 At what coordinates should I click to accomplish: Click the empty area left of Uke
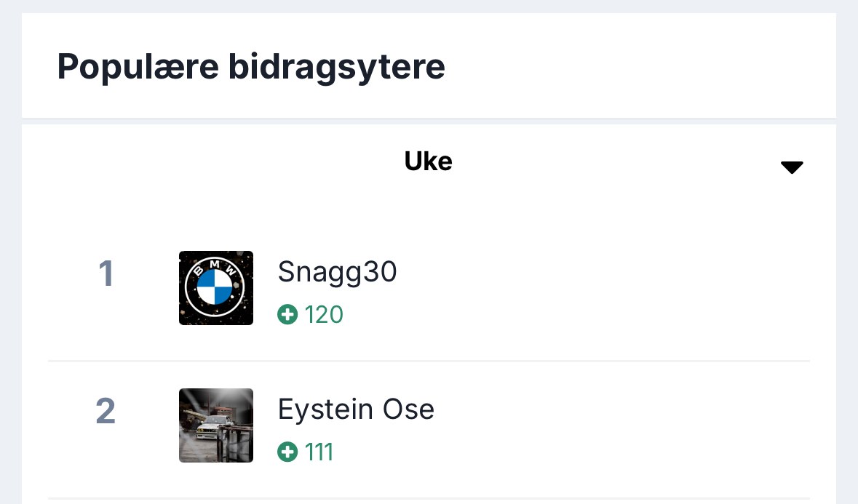click(218, 162)
